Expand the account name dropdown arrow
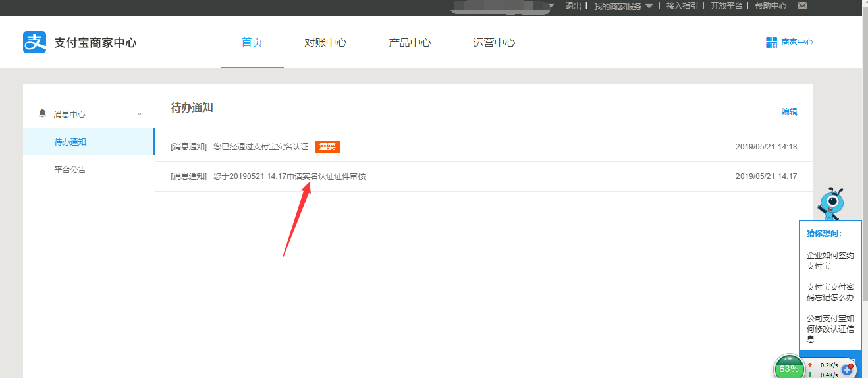This screenshot has height=378, width=868. point(551,6)
